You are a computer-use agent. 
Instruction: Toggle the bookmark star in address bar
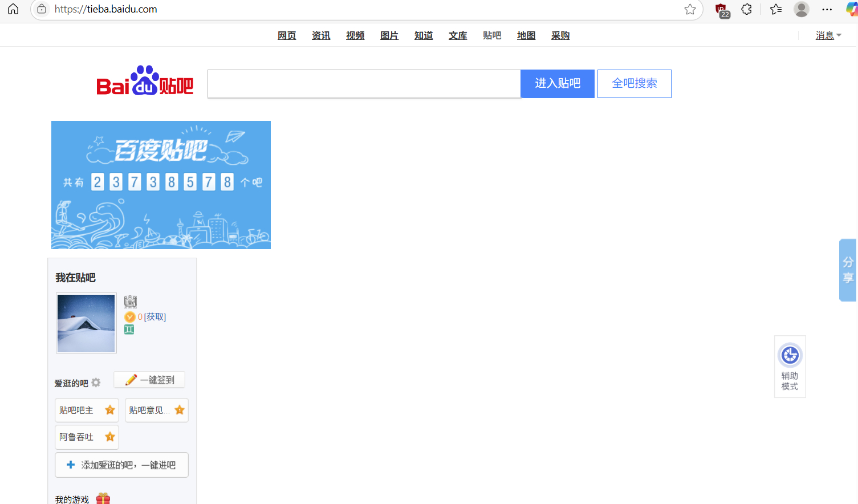tap(690, 9)
